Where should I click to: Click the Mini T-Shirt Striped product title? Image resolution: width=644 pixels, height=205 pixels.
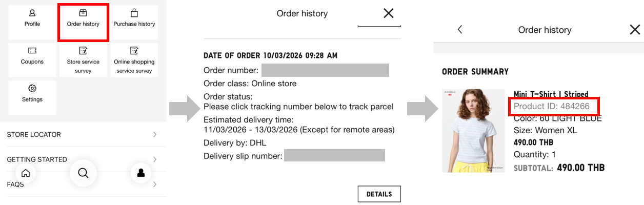(x=551, y=94)
